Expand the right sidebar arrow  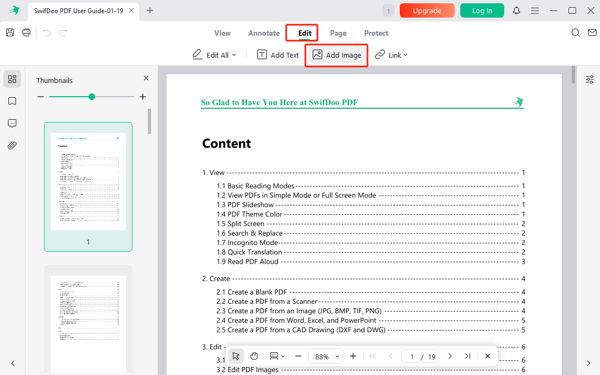pyautogui.click(x=589, y=363)
